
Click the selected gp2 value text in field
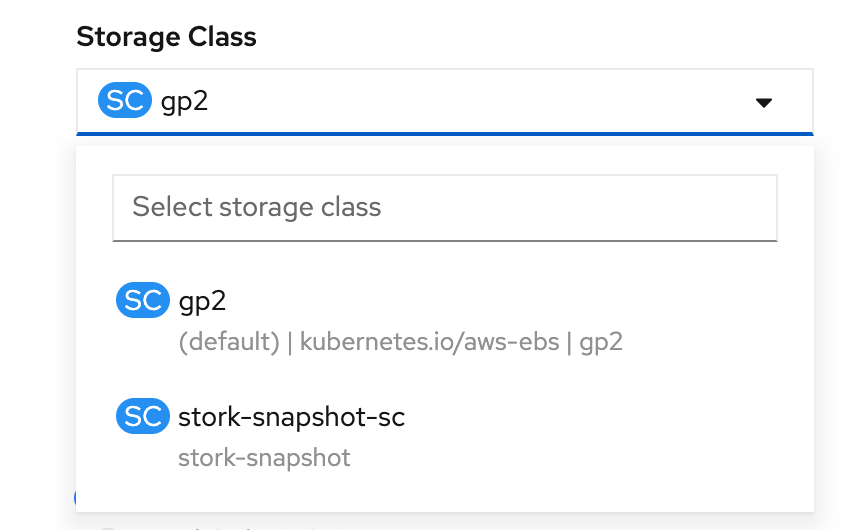click(x=184, y=102)
